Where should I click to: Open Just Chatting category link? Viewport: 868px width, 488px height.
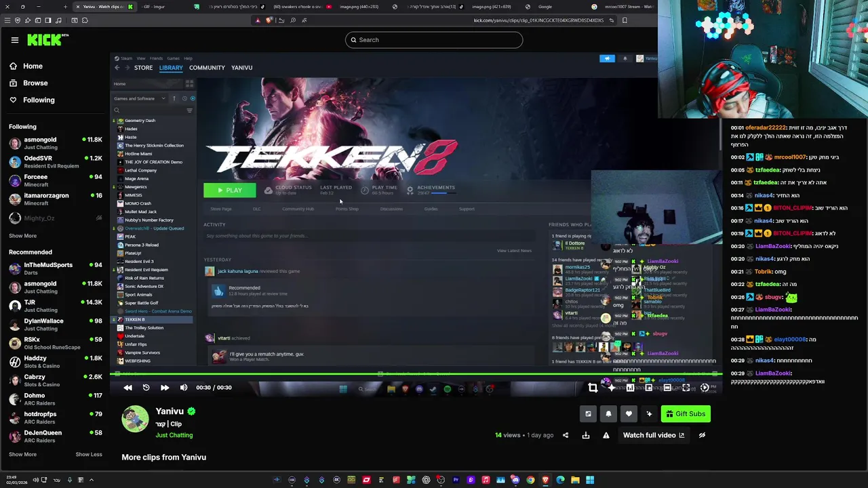pos(174,435)
